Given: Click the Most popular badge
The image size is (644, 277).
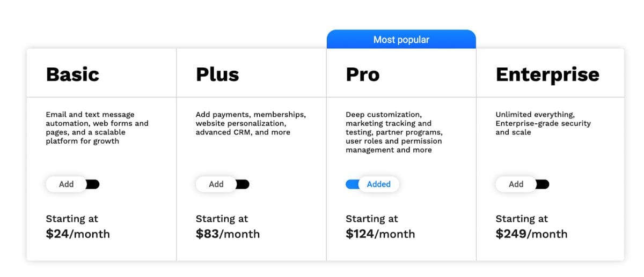Looking at the screenshot, I should pos(401,40).
